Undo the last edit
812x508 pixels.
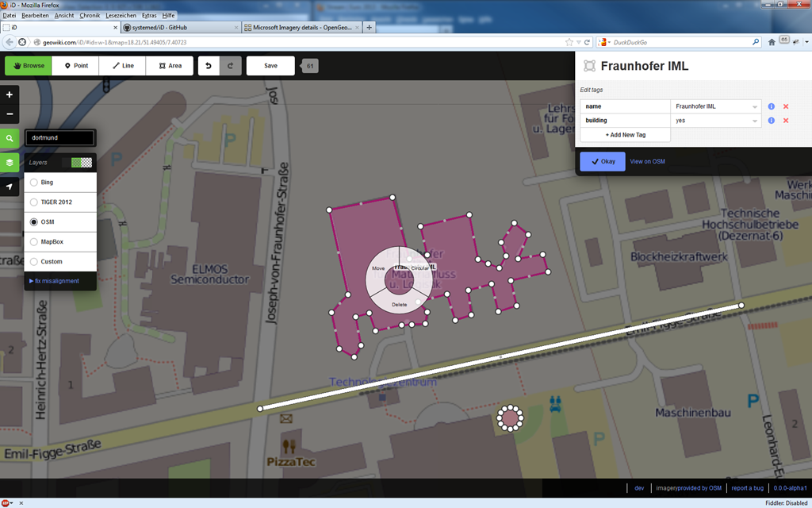click(209, 66)
